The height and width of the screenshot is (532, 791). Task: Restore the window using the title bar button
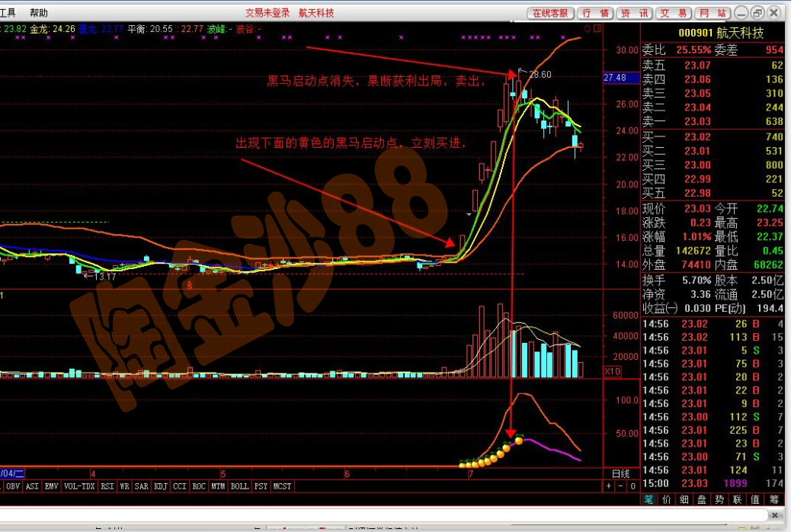pos(757,13)
